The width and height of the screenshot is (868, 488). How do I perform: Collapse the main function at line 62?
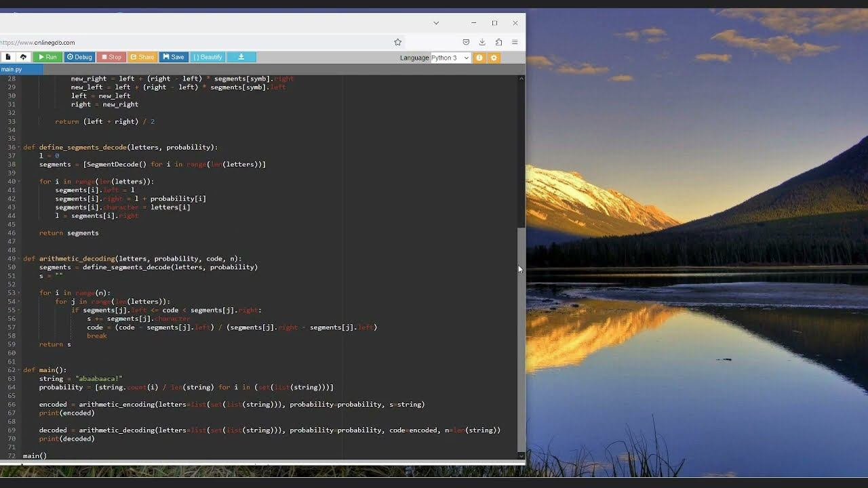point(19,370)
